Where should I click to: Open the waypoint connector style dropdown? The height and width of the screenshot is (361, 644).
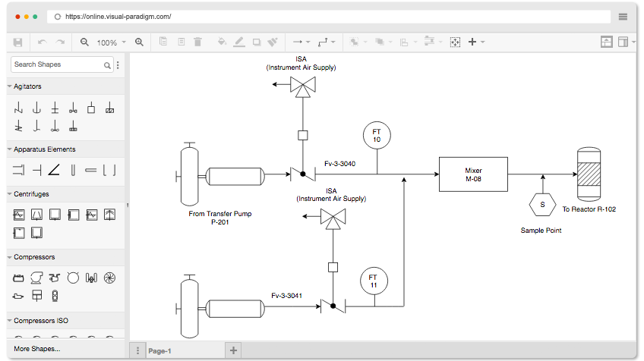(x=327, y=42)
